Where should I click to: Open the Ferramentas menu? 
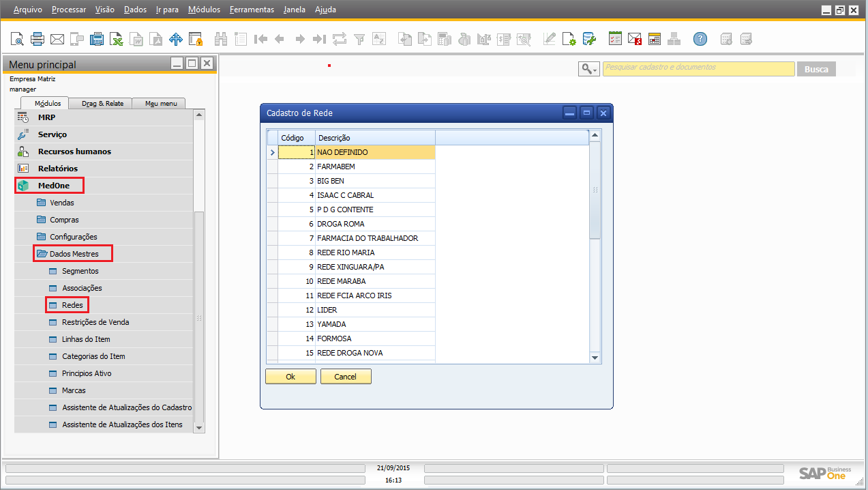pos(252,10)
